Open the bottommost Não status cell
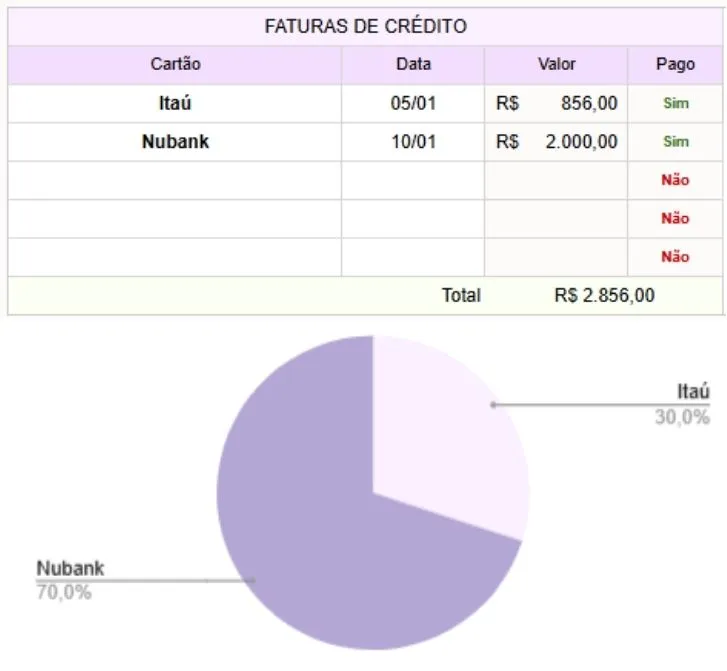 [675, 257]
